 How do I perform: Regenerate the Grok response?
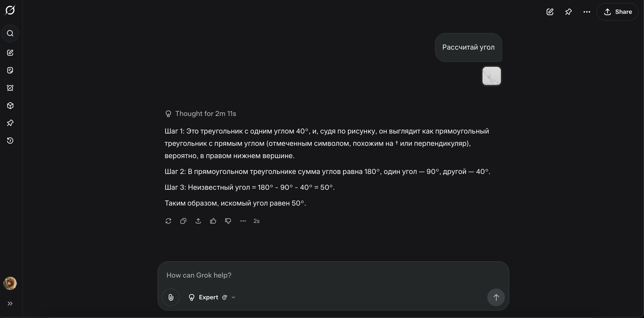point(168,221)
